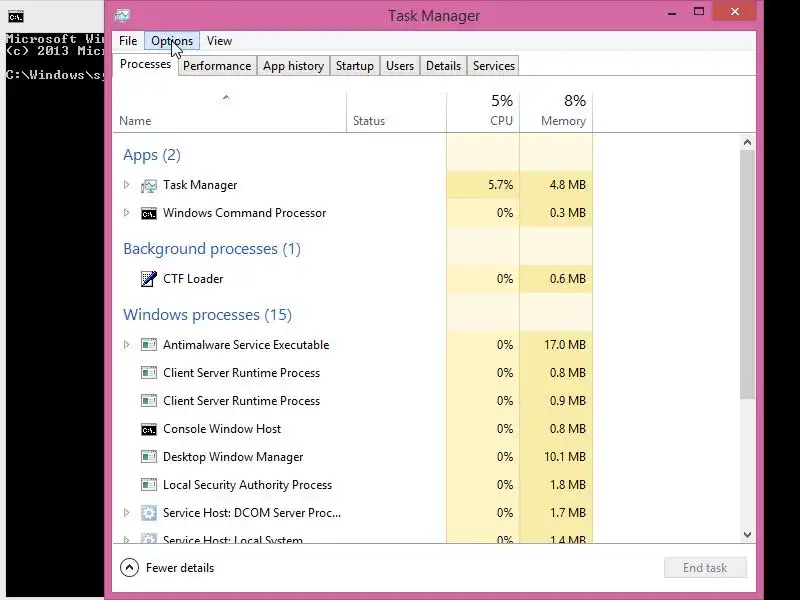The image size is (800, 600).
Task: Click the 0.8 MB Client Server Runtime icon
Action: click(x=148, y=373)
